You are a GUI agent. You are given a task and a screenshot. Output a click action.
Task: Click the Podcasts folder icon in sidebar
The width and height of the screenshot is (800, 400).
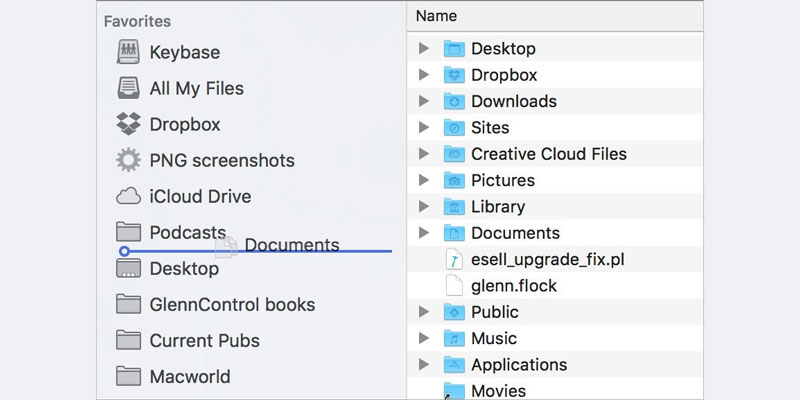pos(128,232)
